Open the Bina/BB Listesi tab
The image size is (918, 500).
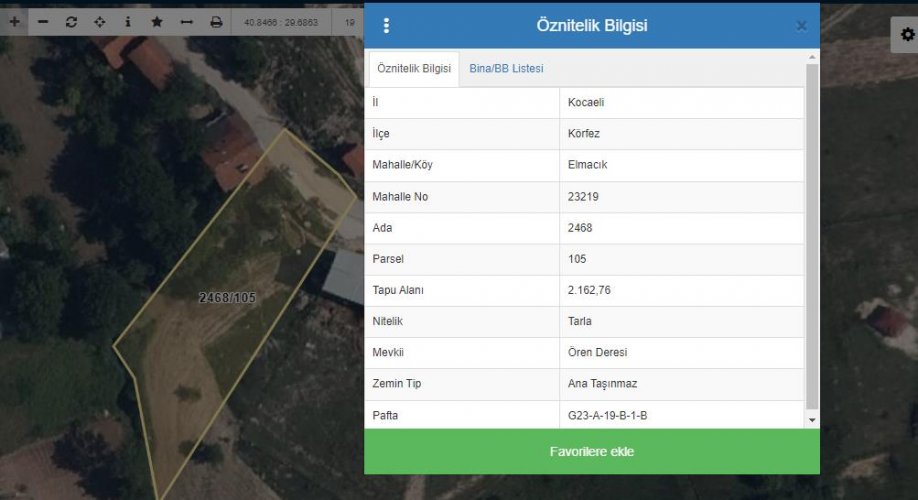point(506,69)
